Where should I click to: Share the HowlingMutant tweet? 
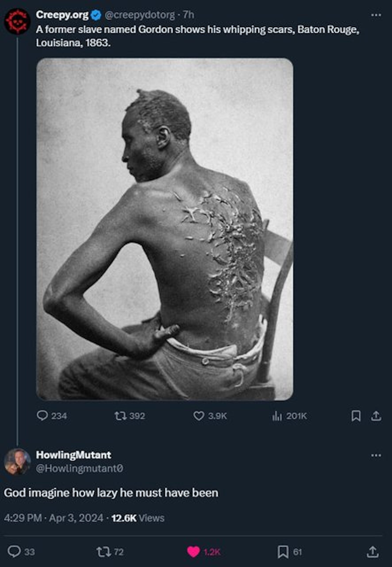(x=373, y=552)
